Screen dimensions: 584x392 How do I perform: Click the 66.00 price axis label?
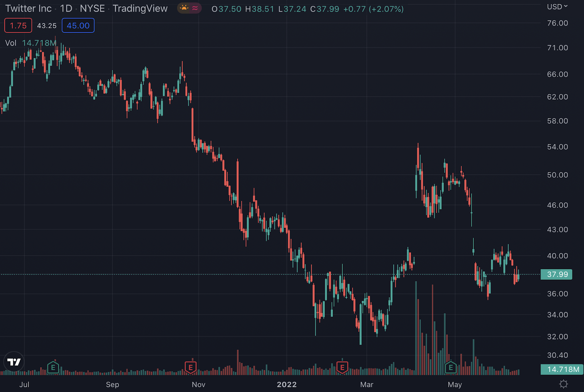557,74
